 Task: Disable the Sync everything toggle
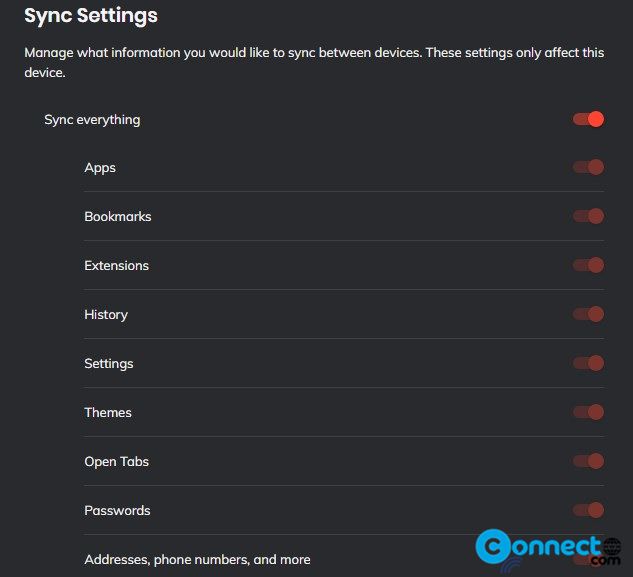click(x=588, y=119)
